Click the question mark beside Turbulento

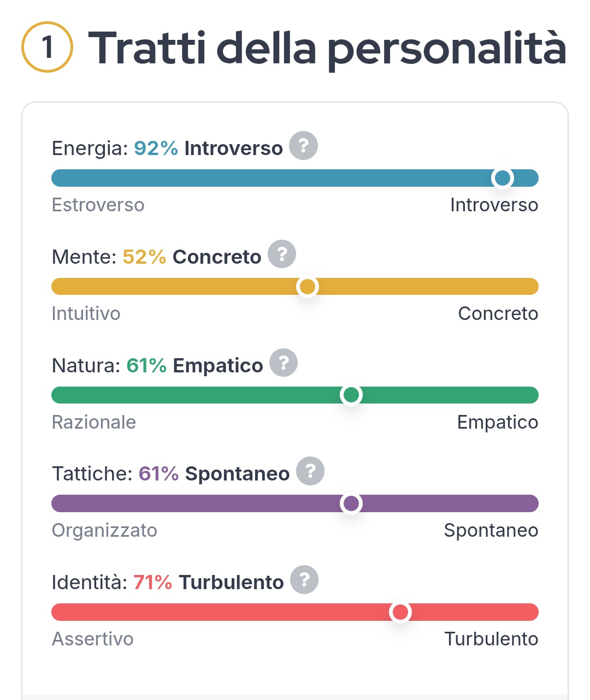pyautogui.click(x=304, y=580)
